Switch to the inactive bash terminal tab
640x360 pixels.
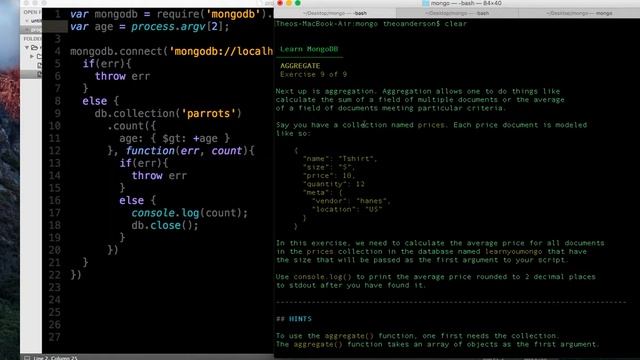click(457, 13)
